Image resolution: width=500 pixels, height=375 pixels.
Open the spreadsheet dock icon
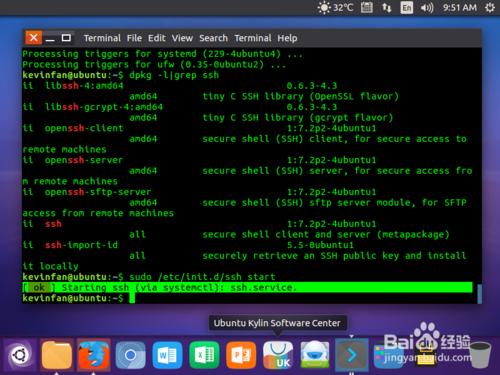point(204,355)
